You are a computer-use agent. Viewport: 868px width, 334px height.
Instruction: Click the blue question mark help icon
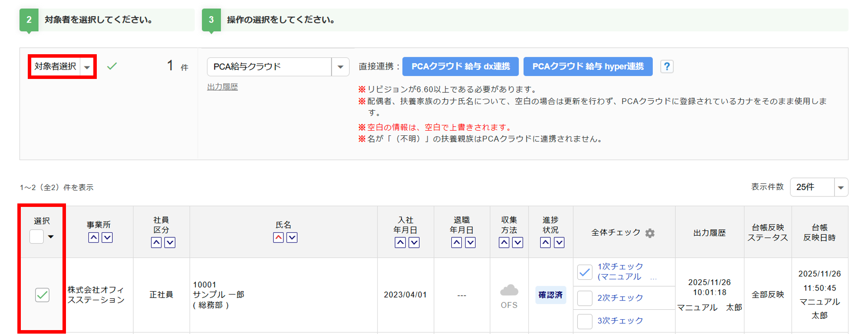click(667, 67)
